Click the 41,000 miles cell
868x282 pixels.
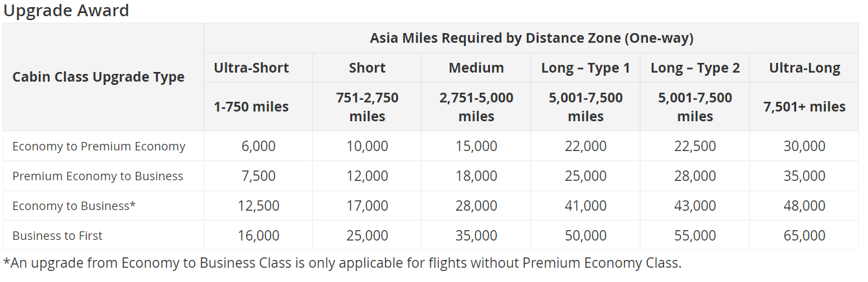[x=586, y=206]
